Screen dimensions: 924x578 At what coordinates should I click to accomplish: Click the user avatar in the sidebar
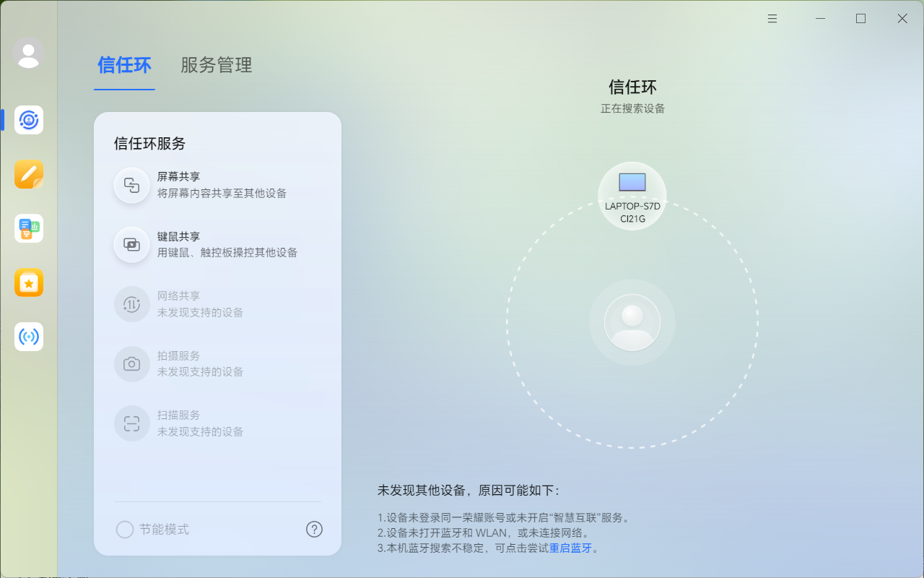pyautogui.click(x=29, y=53)
